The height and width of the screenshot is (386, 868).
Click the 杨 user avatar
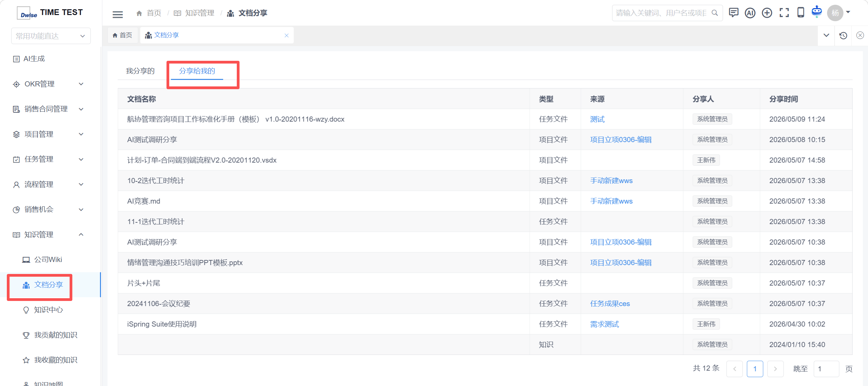pyautogui.click(x=835, y=13)
